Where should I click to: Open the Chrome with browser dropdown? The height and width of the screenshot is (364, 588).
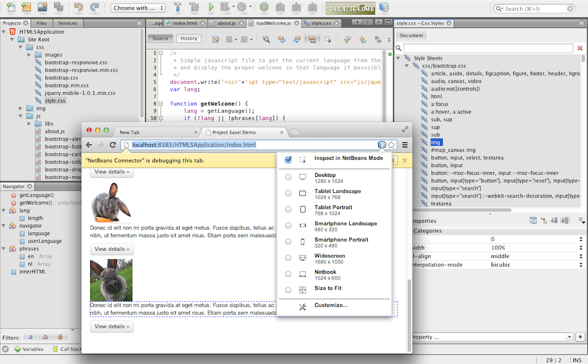pos(138,8)
